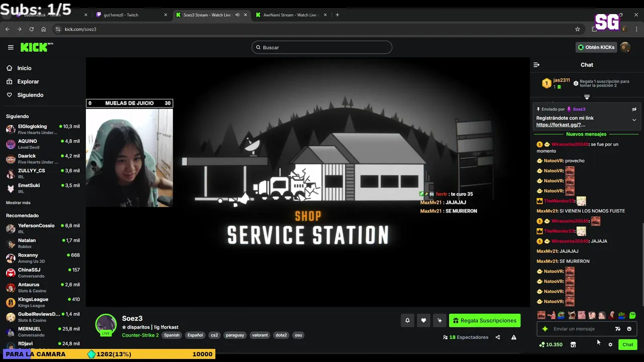This screenshot has width=644, height=362.
Task: Click the paraguay tag
Action: click(235, 335)
